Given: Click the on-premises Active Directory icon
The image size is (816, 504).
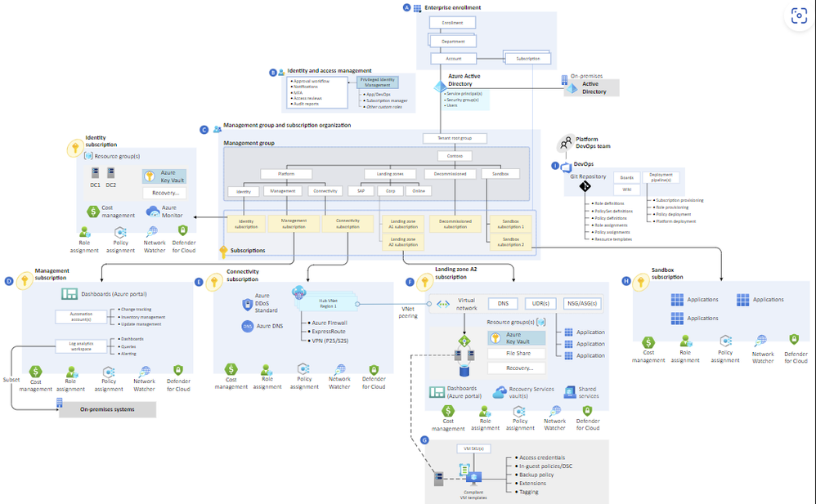Looking at the screenshot, I should coord(572,88).
